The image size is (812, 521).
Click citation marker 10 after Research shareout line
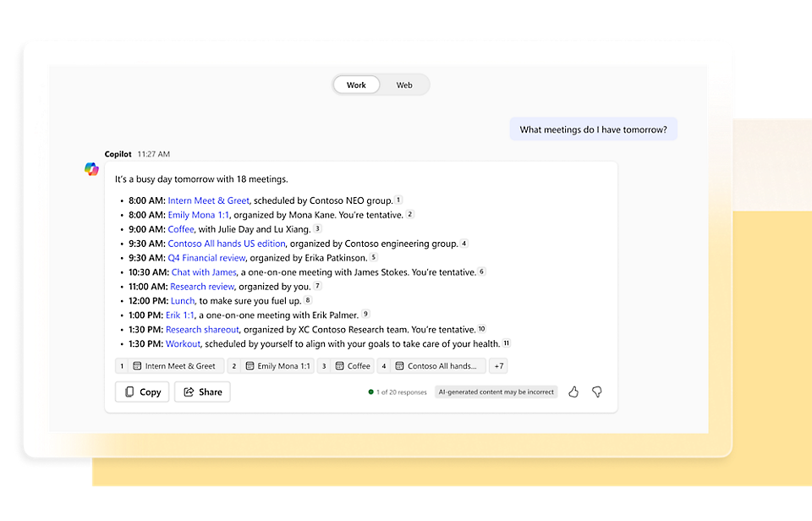(x=481, y=328)
